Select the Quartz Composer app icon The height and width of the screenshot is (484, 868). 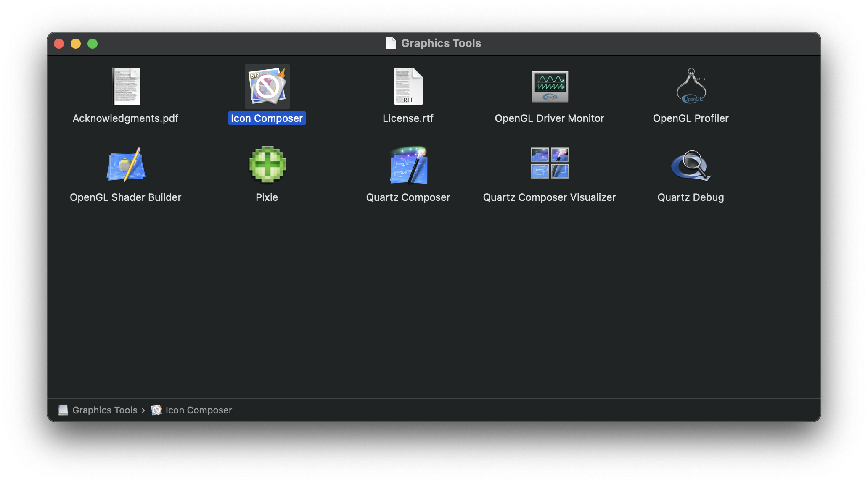point(408,165)
